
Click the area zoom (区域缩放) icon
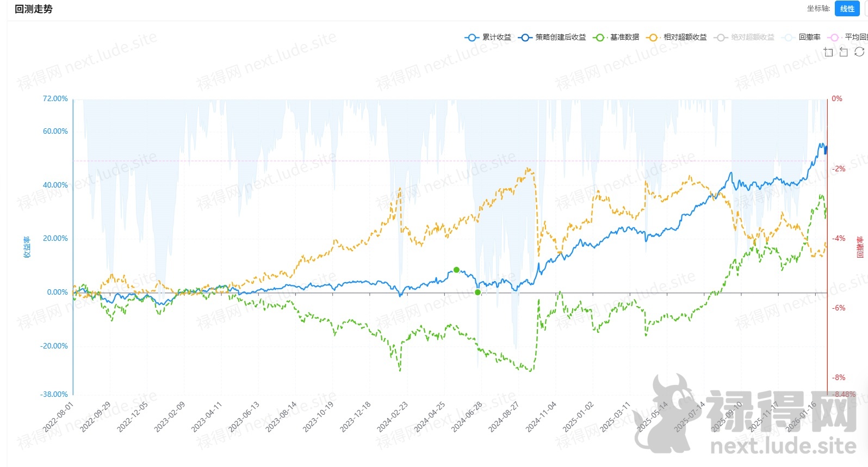tap(828, 52)
